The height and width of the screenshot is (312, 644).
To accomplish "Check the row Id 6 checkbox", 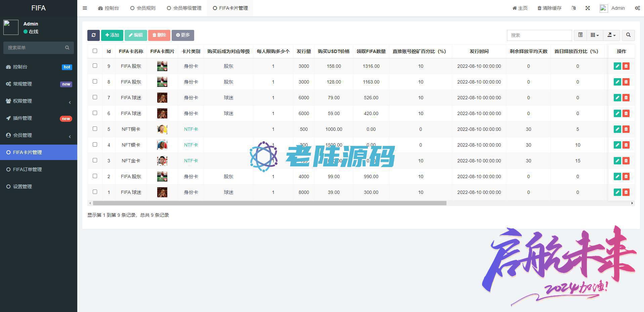I will (95, 113).
